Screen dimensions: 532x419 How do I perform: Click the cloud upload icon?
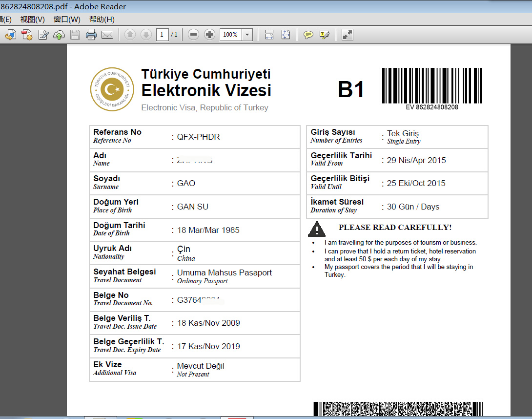click(x=59, y=35)
